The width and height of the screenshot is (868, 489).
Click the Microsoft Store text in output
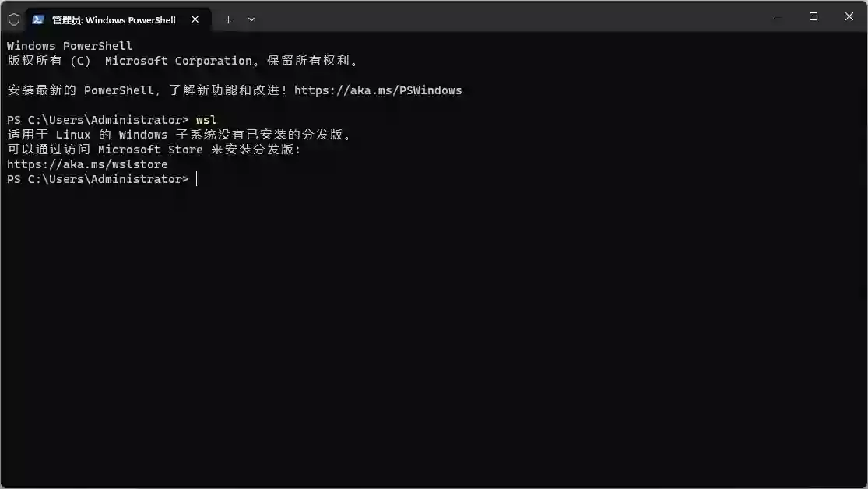point(150,150)
